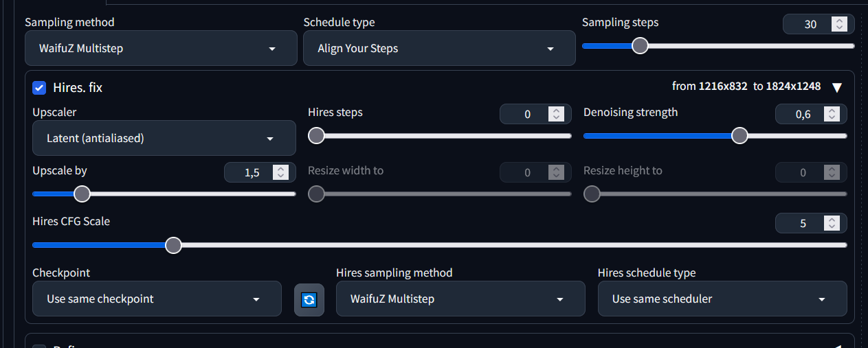Click the Hires steps slider handle

[x=316, y=136]
